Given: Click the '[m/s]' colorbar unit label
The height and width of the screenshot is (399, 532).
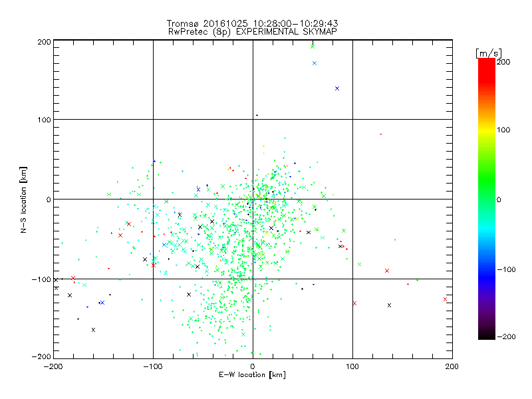Looking at the screenshot, I should 489,53.
